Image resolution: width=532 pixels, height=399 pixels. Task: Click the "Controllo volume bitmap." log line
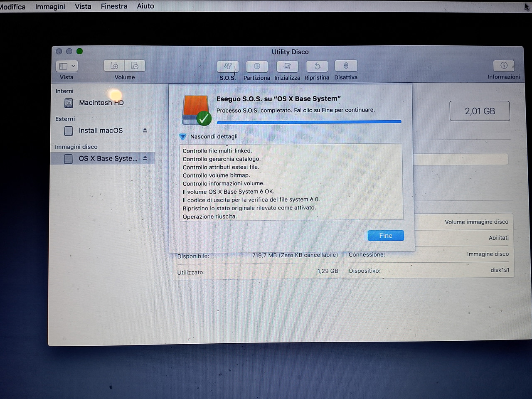217,175
